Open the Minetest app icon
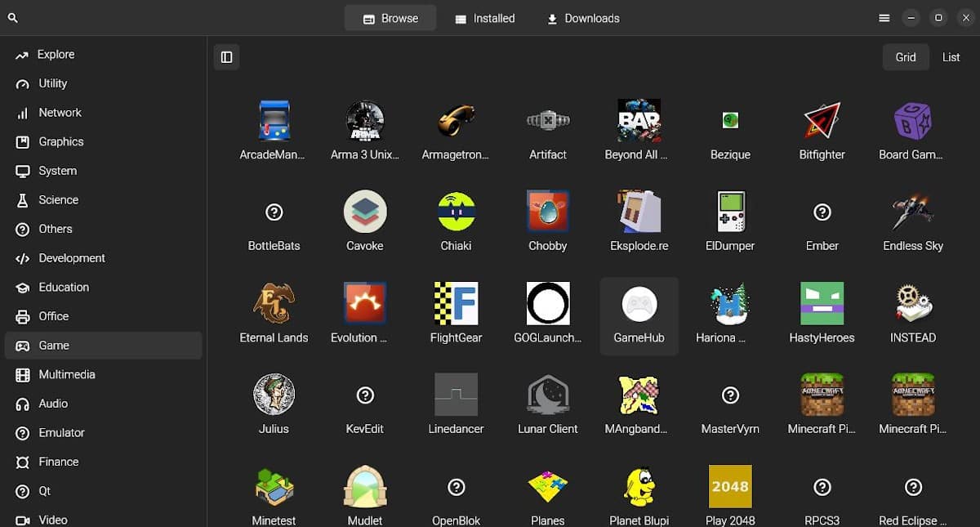 tap(274, 487)
